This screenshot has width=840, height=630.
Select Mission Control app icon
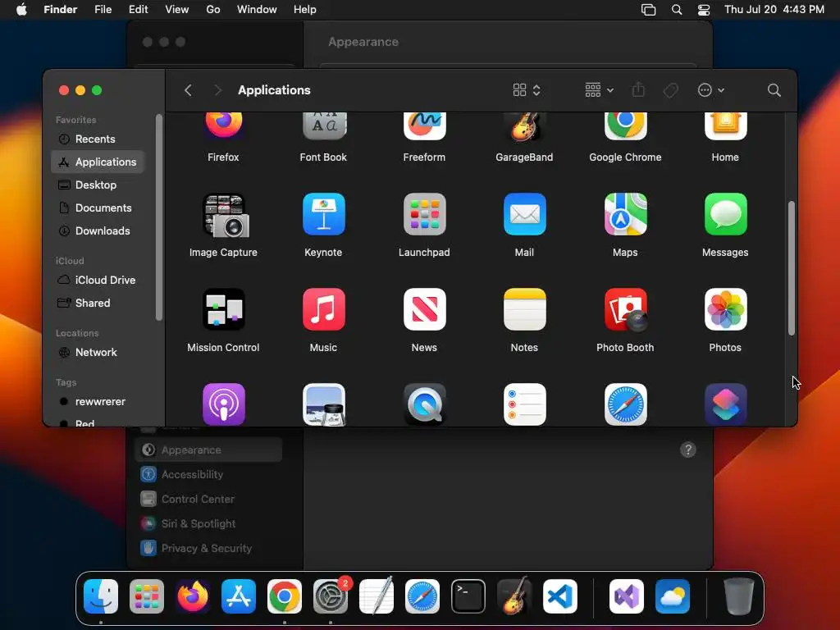224,309
